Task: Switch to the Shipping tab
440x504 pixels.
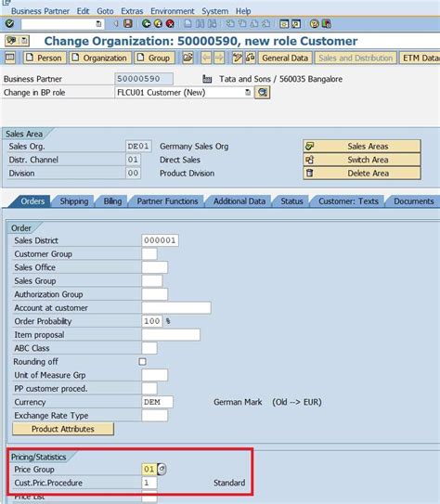Action: [x=74, y=201]
